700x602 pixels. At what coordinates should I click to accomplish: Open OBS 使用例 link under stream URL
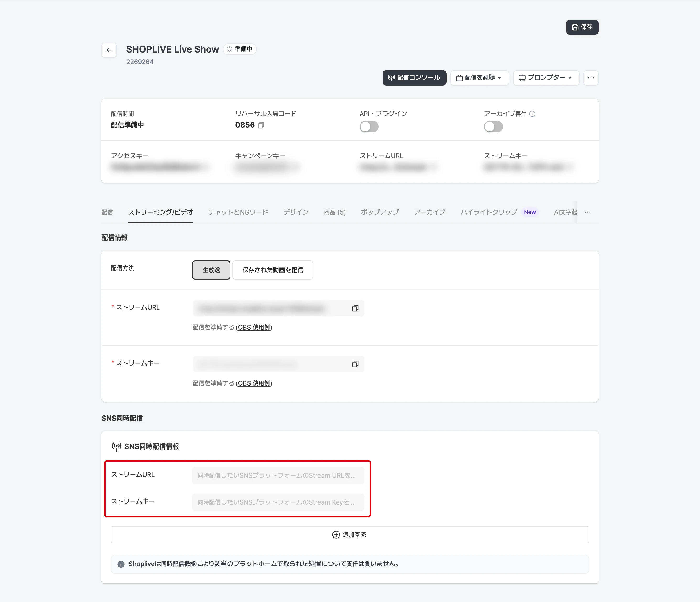[x=254, y=328]
